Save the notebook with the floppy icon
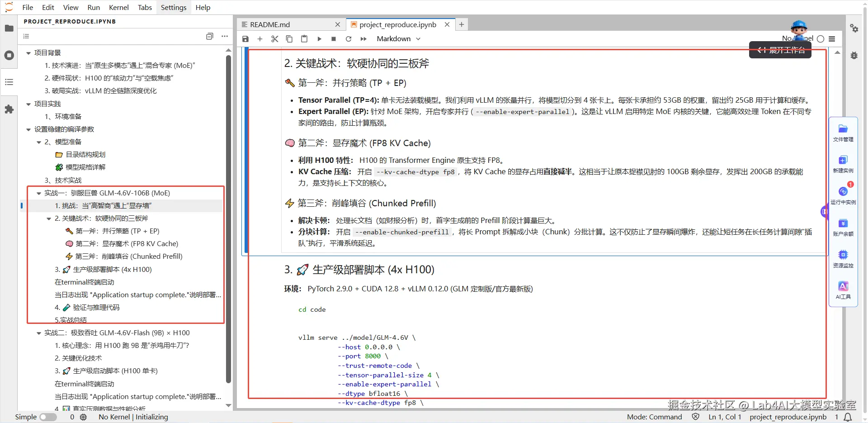This screenshot has width=868, height=423. [x=245, y=39]
